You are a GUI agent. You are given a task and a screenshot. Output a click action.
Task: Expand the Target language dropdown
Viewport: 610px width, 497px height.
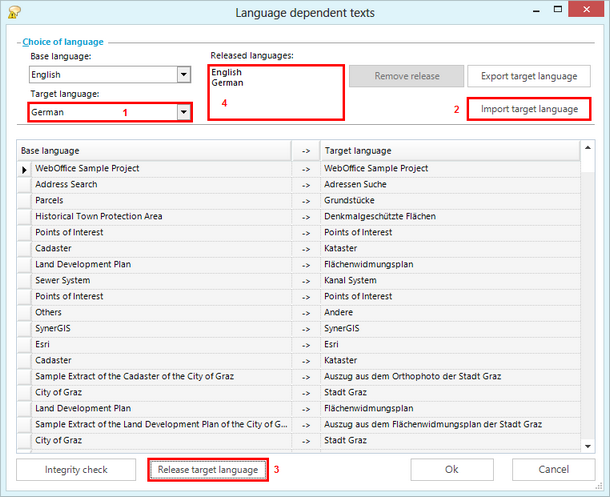(x=183, y=112)
